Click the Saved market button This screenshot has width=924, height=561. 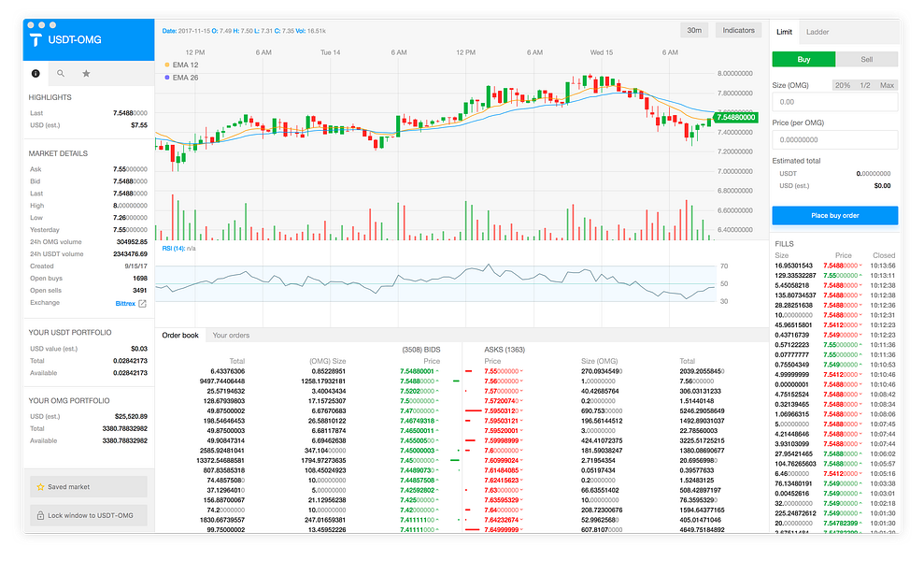pyautogui.click(x=89, y=487)
